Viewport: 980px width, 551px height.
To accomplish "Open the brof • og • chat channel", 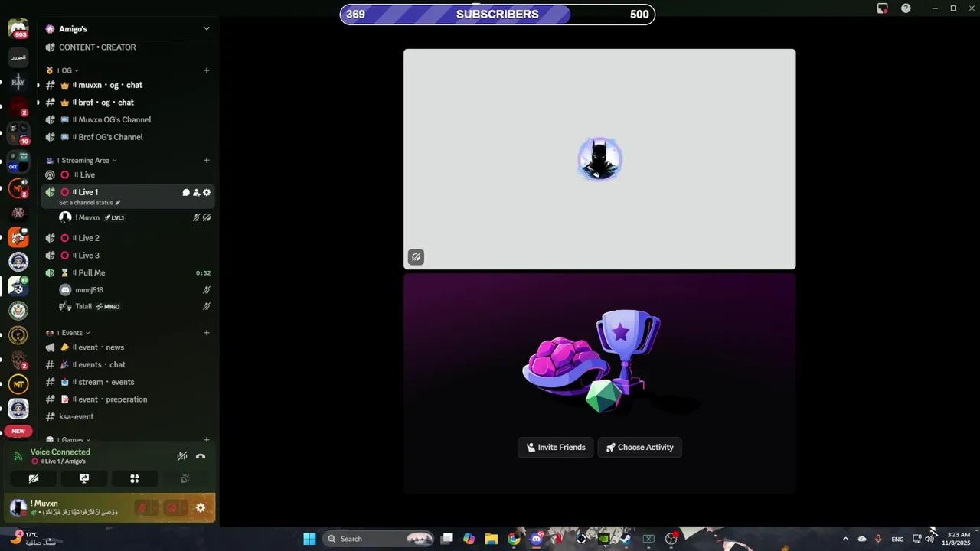I will (x=128, y=103).
